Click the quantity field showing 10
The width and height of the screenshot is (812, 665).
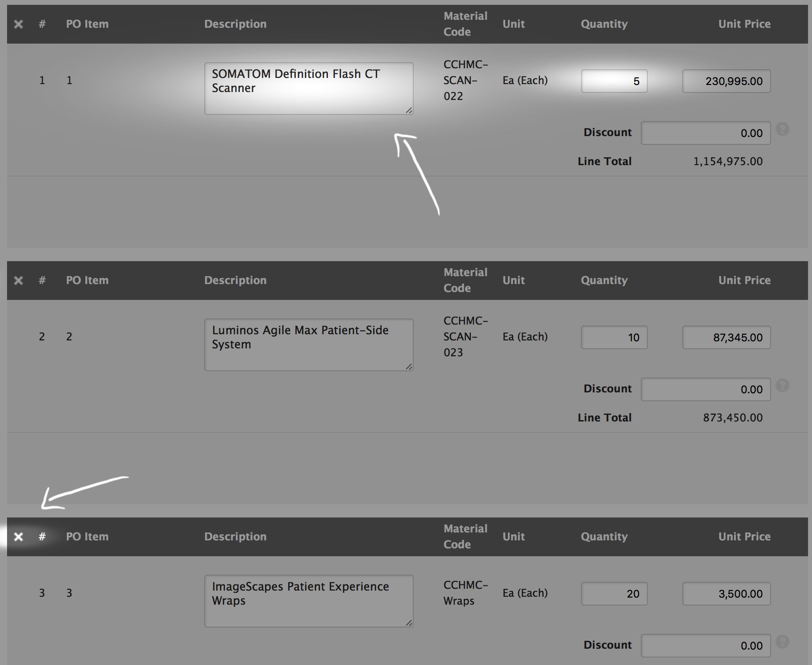pos(614,337)
